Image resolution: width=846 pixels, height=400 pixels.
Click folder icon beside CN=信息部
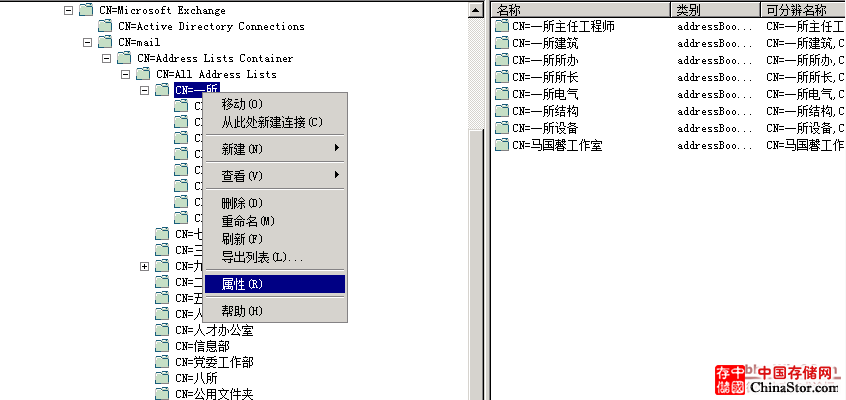(x=162, y=346)
